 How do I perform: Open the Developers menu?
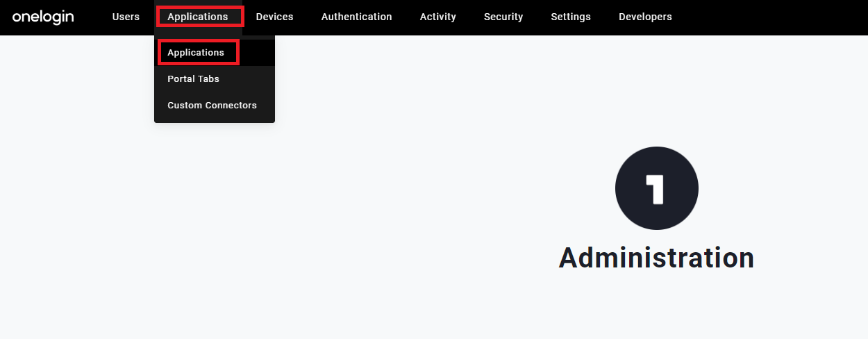pos(645,17)
